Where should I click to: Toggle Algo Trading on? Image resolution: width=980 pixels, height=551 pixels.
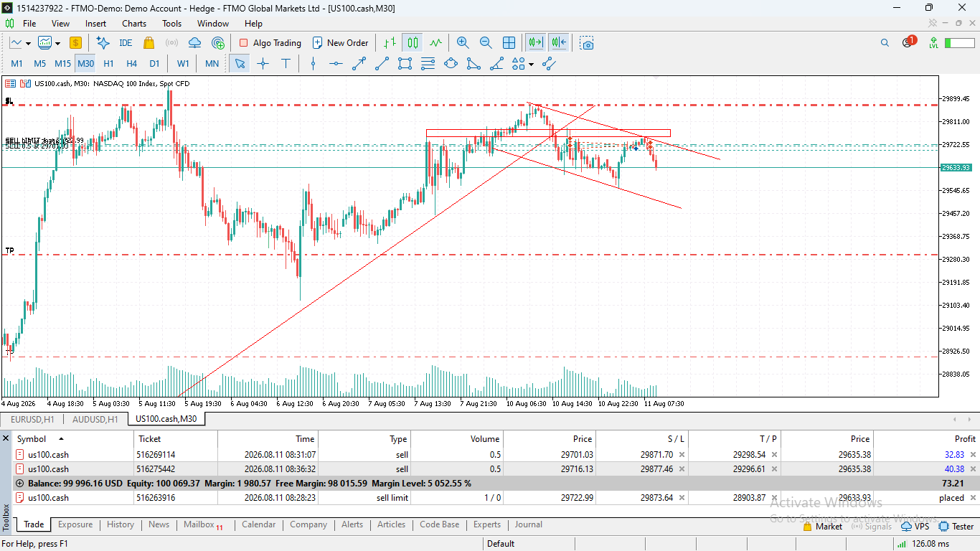coord(270,43)
